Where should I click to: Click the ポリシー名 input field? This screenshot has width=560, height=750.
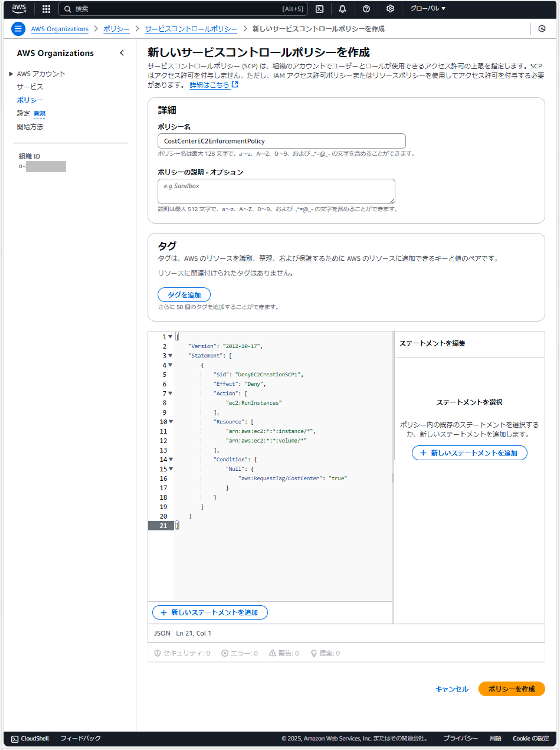point(281,141)
